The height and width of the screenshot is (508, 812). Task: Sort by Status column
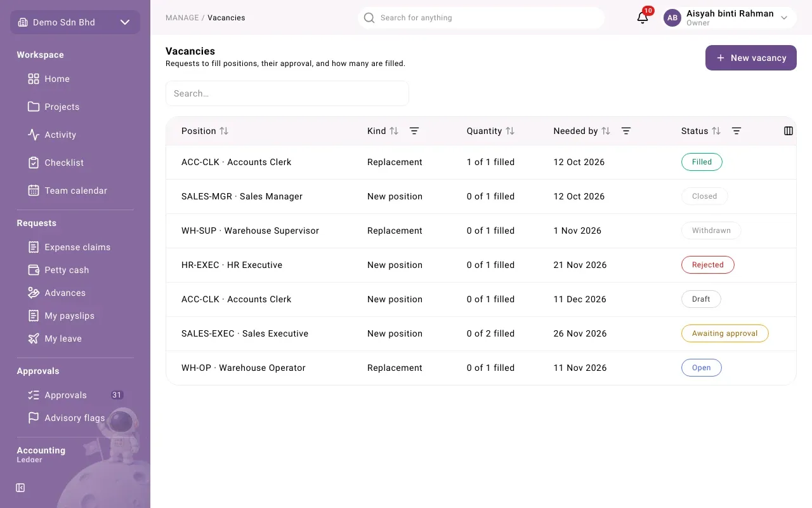click(x=716, y=131)
